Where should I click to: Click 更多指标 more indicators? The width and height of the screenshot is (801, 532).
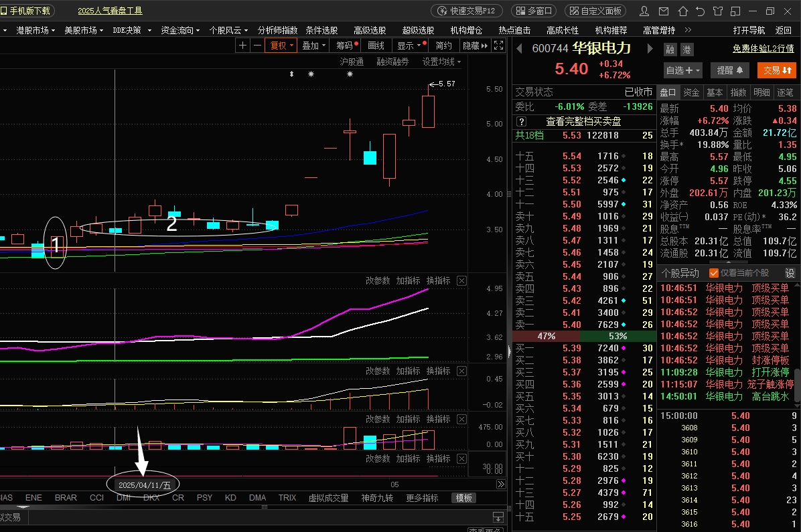coord(422,498)
